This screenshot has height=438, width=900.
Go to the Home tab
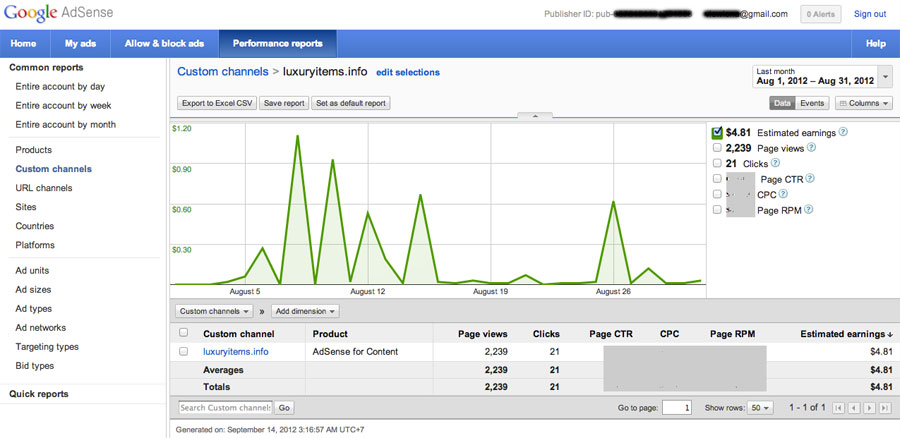click(24, 44)
